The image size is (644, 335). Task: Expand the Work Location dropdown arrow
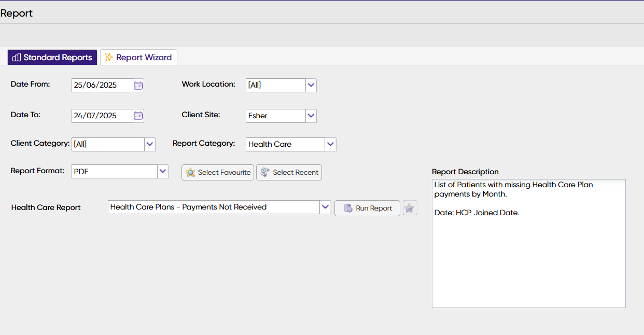click(x=311, y=85)
